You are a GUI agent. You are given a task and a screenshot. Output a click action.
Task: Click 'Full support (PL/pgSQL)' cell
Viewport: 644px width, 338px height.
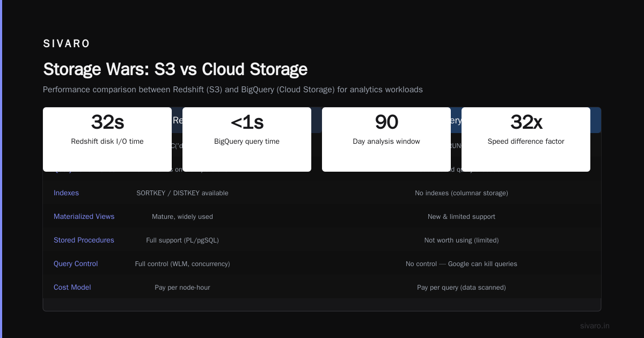(x=182, y=240)
